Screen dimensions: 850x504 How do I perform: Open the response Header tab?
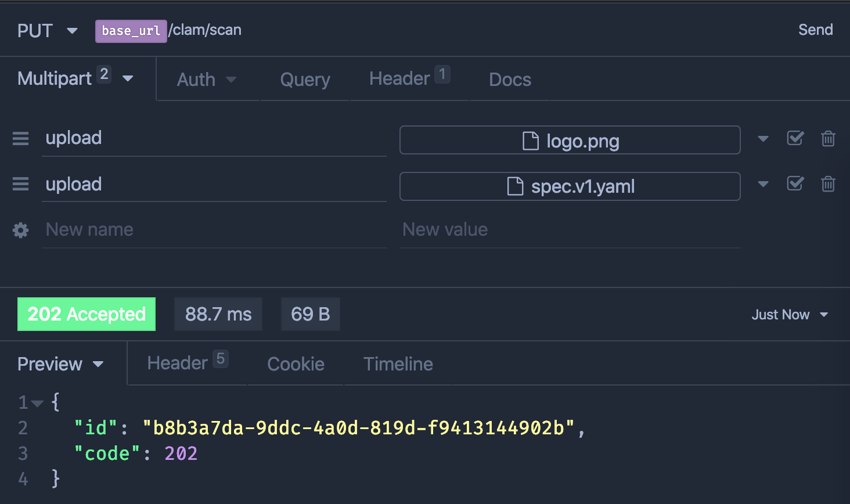click(188, 362)
